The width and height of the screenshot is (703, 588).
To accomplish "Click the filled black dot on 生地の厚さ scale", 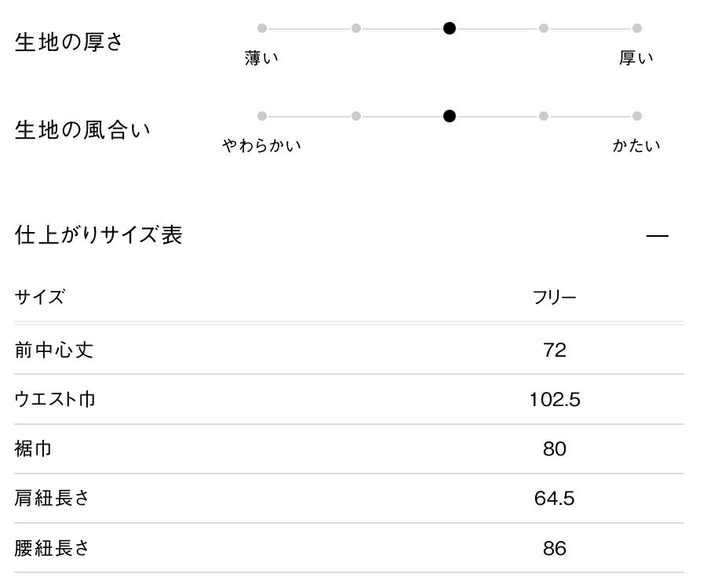I will pos(450,28).
